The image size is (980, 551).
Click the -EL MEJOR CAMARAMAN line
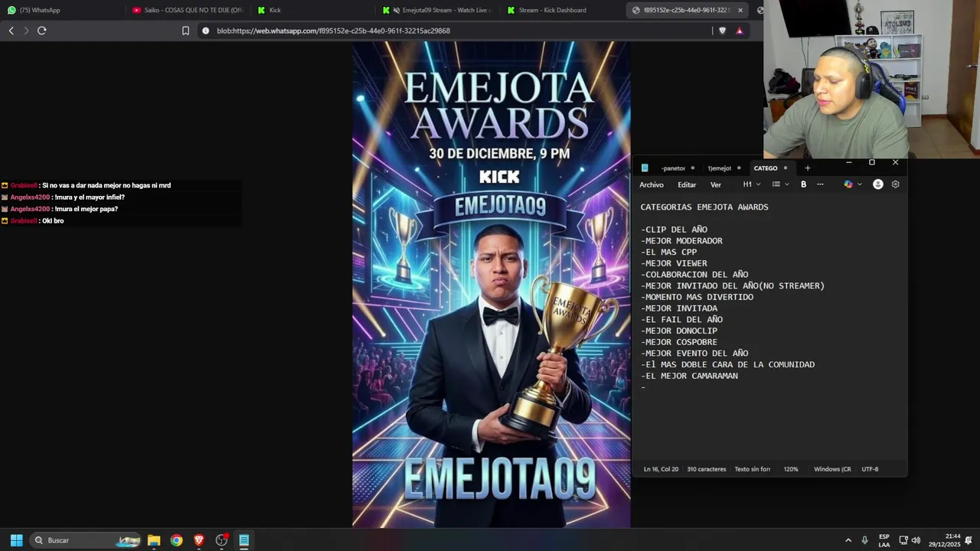(689, 377)
